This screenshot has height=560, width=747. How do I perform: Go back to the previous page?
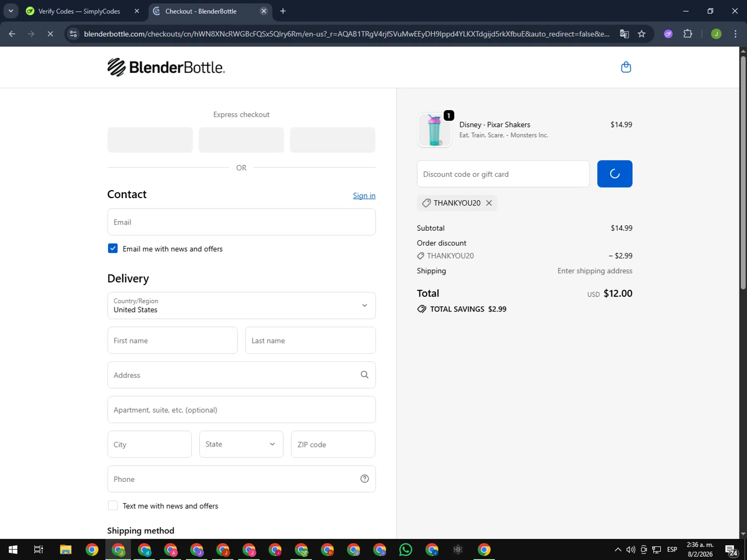point(12,34)
